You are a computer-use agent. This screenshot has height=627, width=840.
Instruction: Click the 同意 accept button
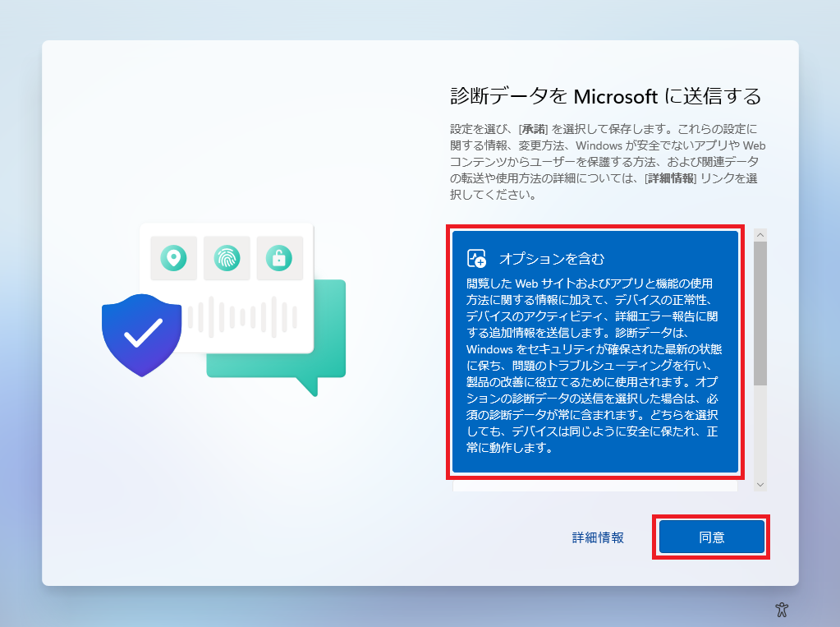point(711,537)
